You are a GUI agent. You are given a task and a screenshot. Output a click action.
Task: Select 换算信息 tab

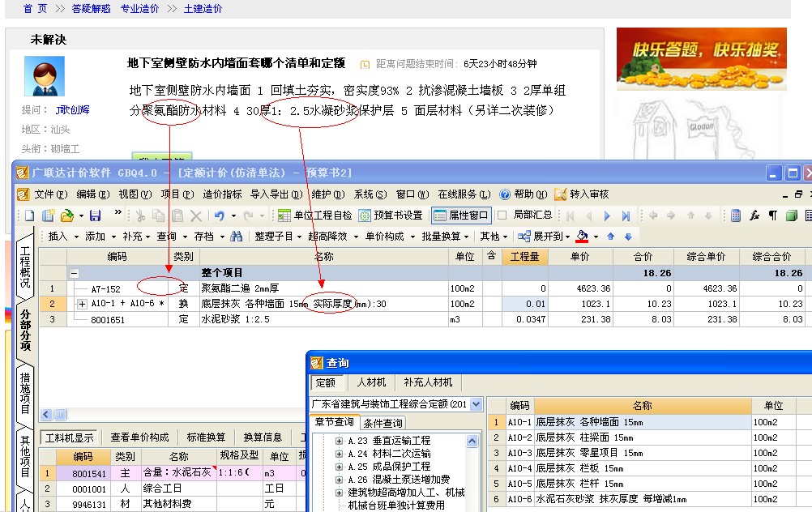(x=263, y=437)
